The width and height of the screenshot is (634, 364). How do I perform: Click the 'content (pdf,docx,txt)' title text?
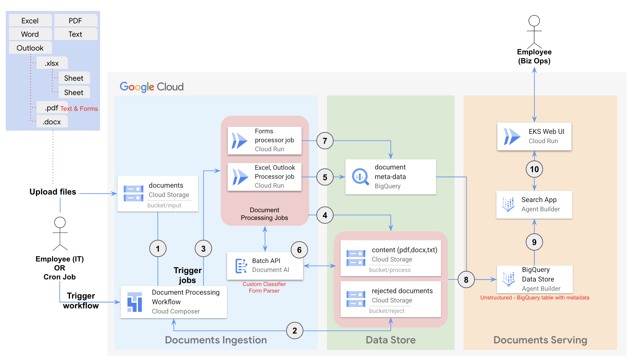click(x=404, y=250)
